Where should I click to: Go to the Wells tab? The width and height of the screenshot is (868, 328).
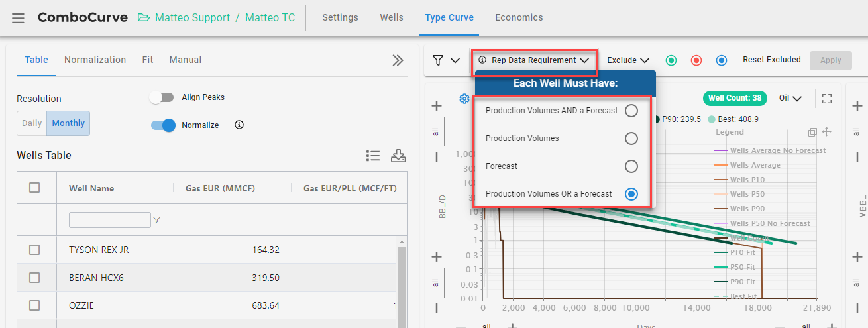[x=392, y=18]
